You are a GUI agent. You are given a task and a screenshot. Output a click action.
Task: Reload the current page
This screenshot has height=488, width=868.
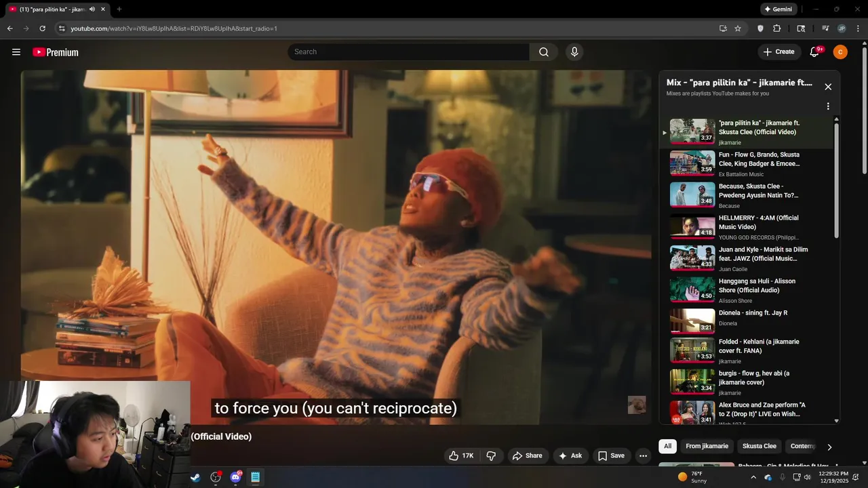tap(42, 28)
